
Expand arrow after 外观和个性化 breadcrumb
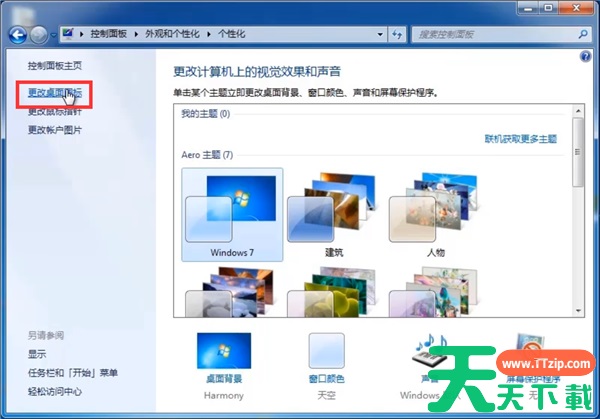click(x=209, y=34)
